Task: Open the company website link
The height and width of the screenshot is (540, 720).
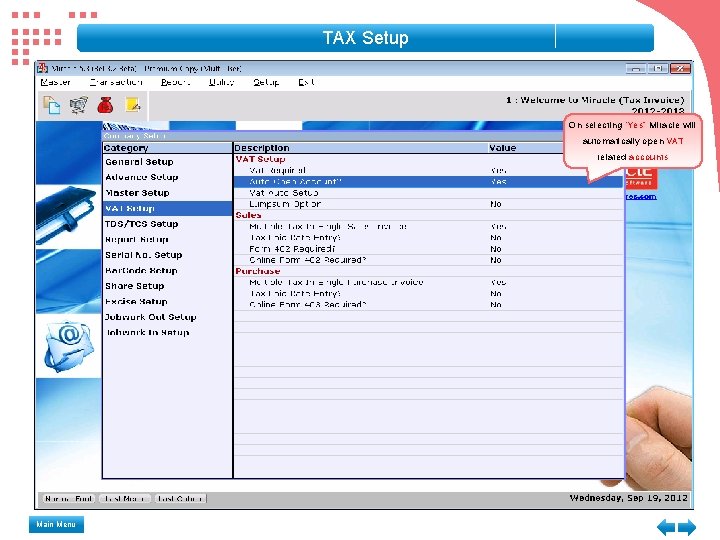Action: 641,197
